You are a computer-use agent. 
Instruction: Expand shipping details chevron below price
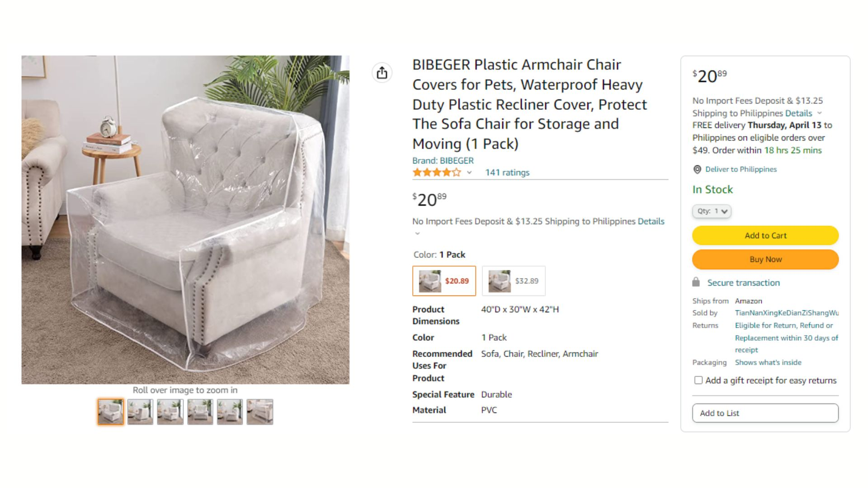click(417, 234)
